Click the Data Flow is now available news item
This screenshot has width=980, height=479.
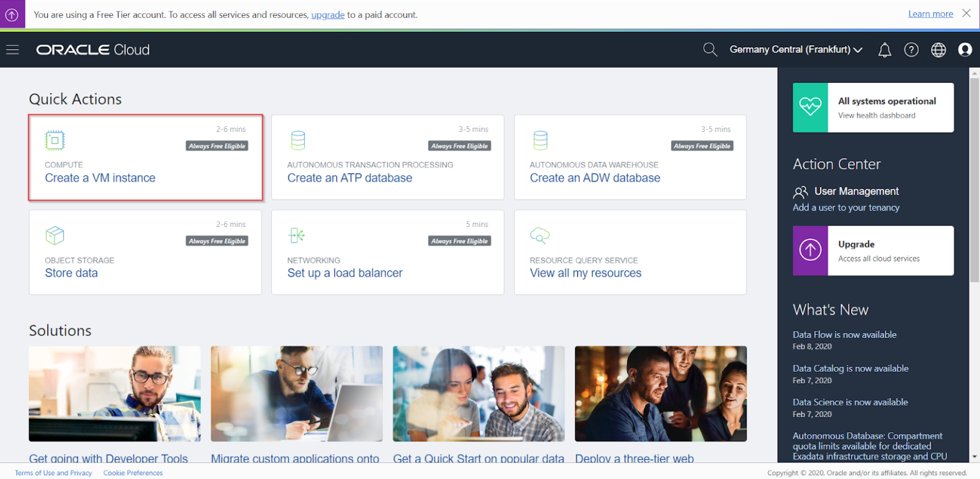tap(844, 334)
